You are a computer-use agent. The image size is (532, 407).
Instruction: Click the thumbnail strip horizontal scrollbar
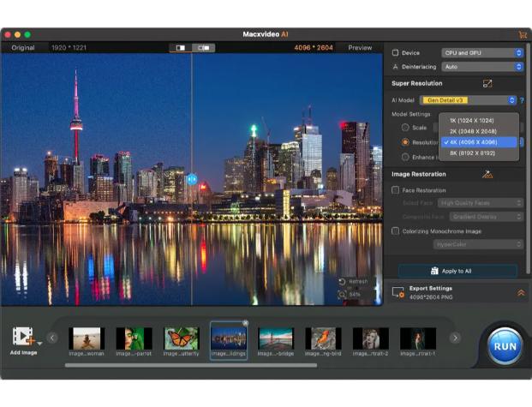pos(191,366)
